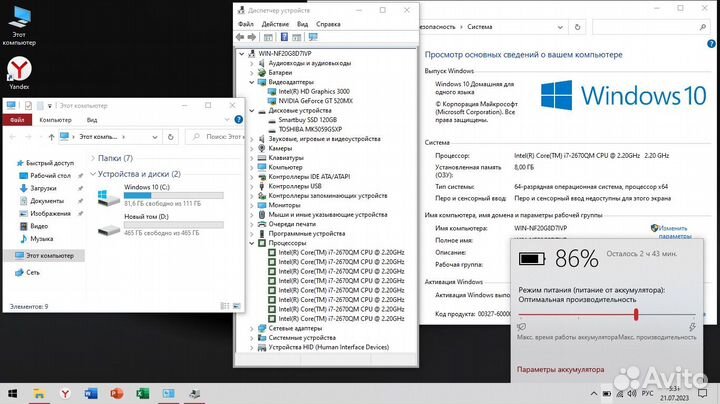The image size is (720, 404).
Task: Click 'Параметры аккумулятора' link
Action: click(x=560, y=369)
